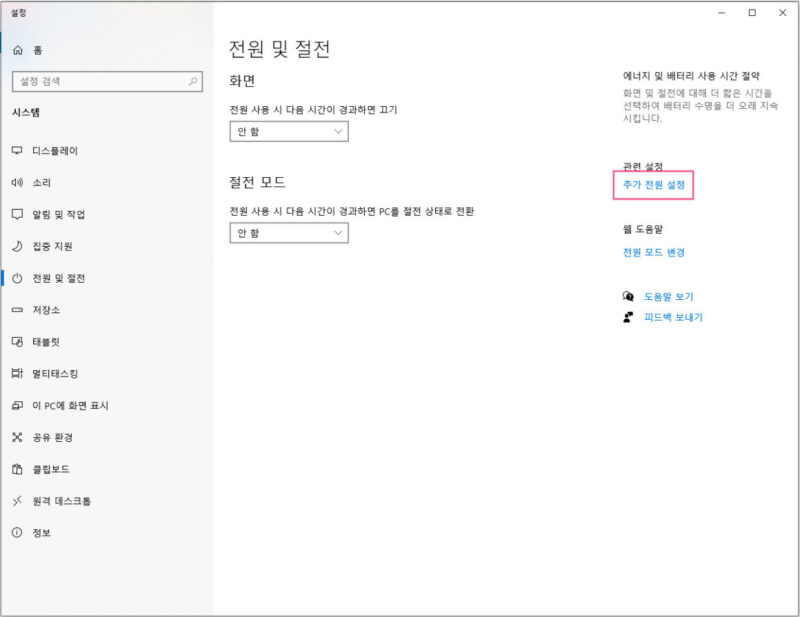Click the Home icon in the sidebar
The image size is (800, 617).
point(17,49)
